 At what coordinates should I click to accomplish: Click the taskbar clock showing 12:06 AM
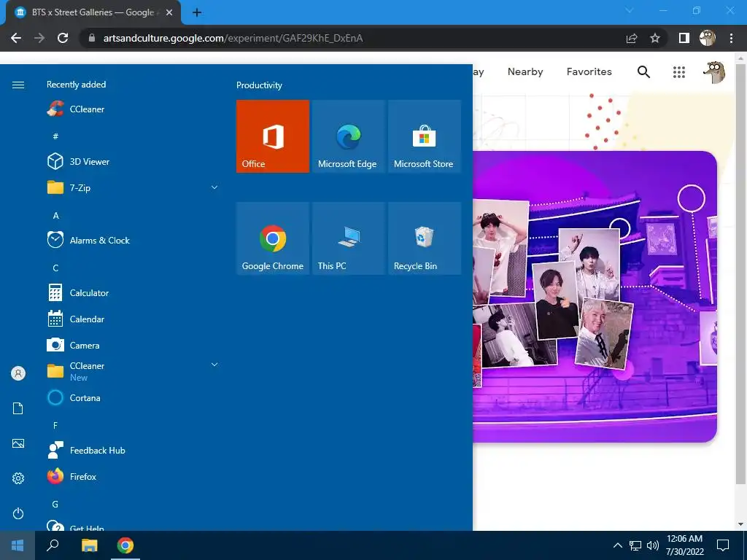point(684,545)
